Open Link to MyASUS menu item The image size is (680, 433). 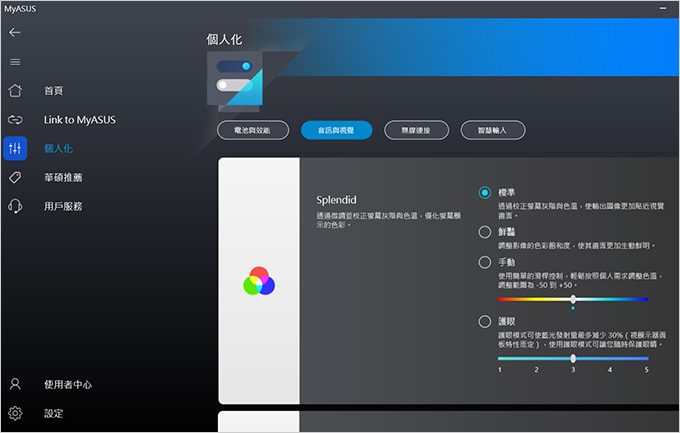[x=80, y=120]
